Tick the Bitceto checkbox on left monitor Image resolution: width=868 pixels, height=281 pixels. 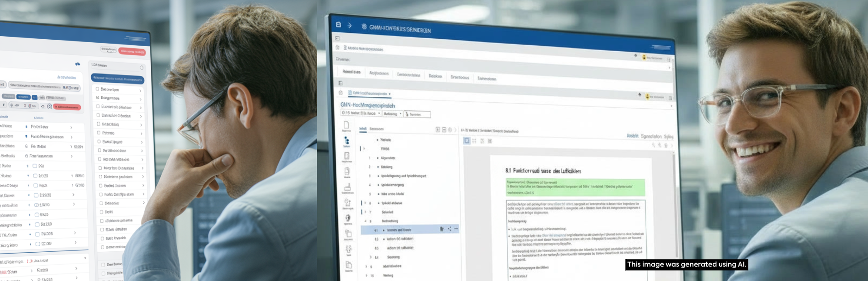point(99,133)
